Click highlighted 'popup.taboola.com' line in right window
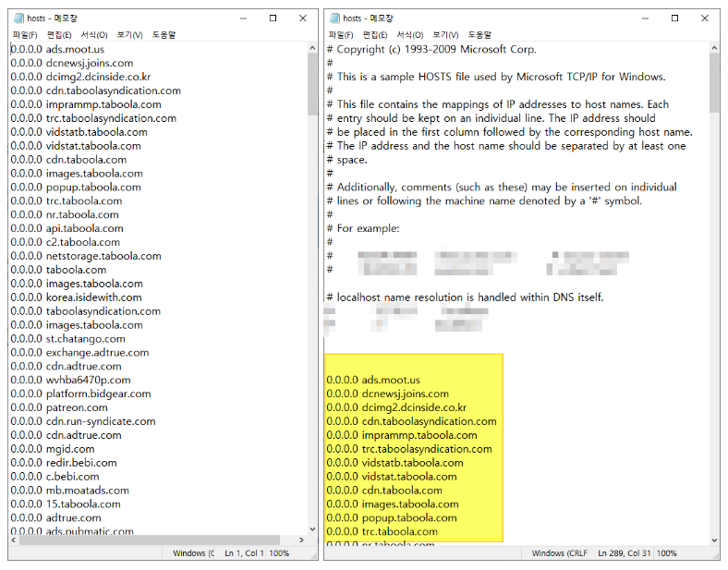 click(x=392, y=518)
